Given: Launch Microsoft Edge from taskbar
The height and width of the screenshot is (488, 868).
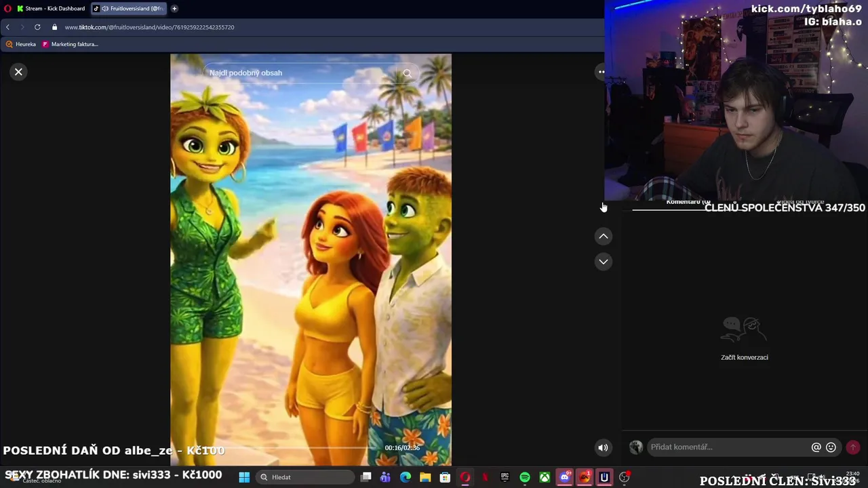Looking at the screenshot, I should tap(406, 477).
